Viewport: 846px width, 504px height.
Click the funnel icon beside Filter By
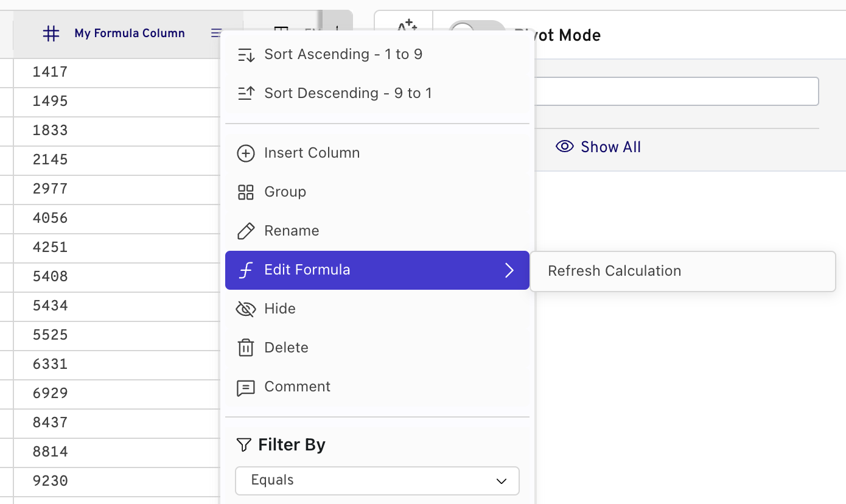243,445
